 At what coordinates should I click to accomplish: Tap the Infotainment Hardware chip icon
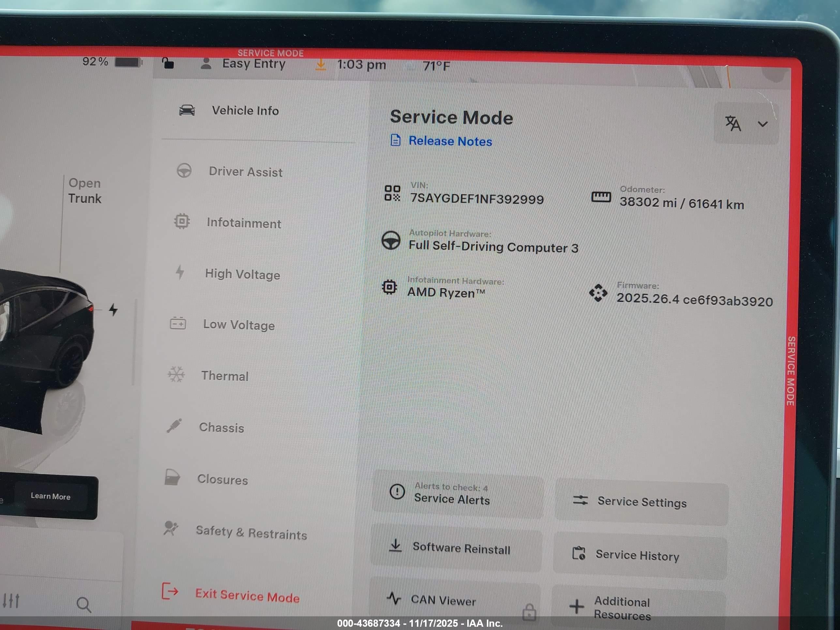click(x=390, y=287)
